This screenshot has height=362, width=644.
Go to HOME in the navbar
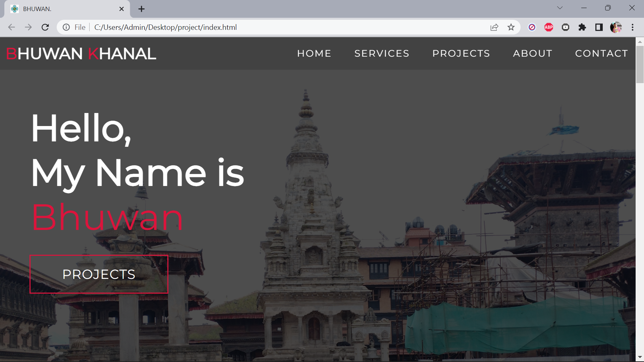314,53
